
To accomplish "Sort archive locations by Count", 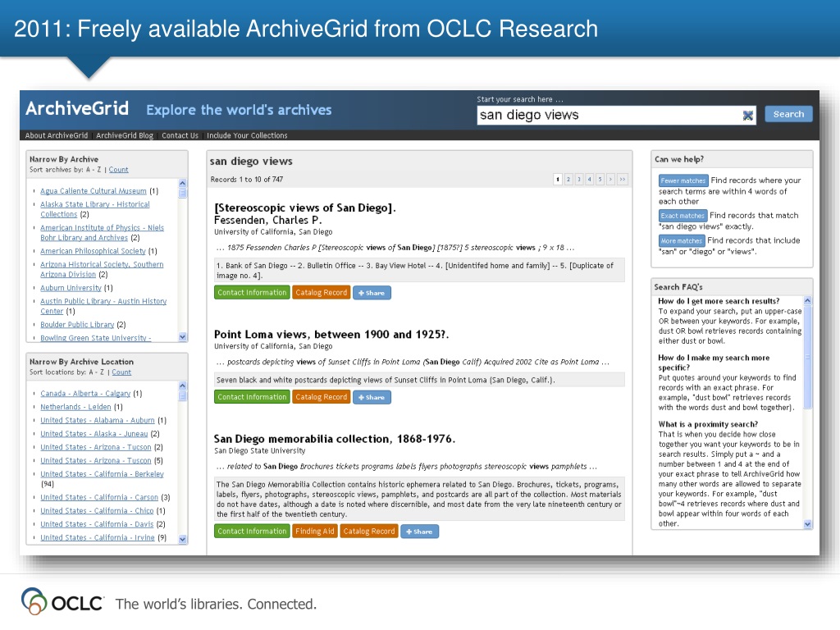I will [121, 372].
